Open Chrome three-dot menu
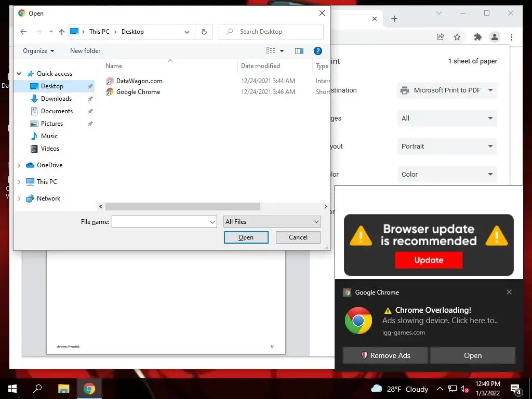 coord(511,37)
